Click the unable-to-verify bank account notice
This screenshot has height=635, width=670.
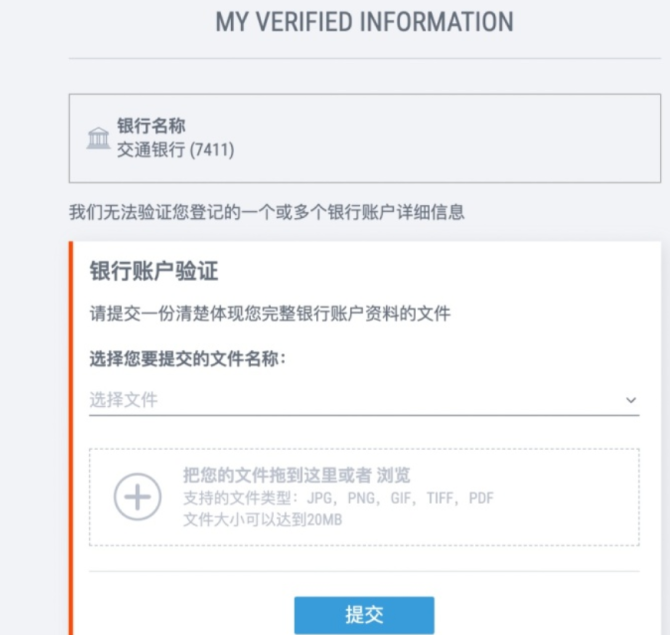267,212
